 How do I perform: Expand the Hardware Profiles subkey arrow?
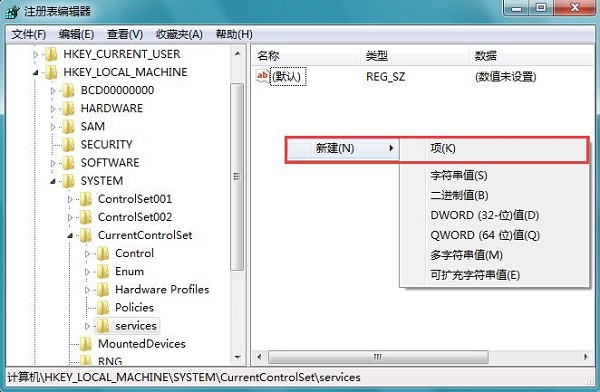tap(87, 290)
